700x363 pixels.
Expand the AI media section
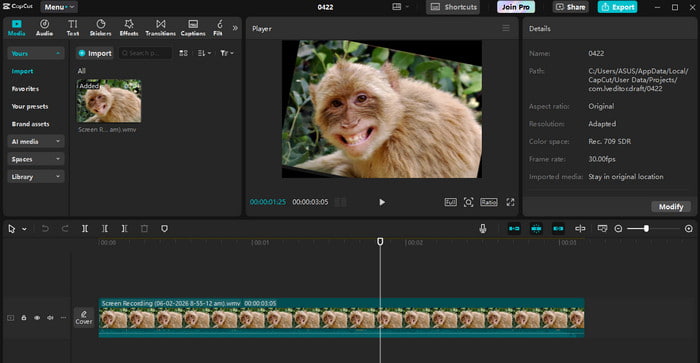(36, 142)
